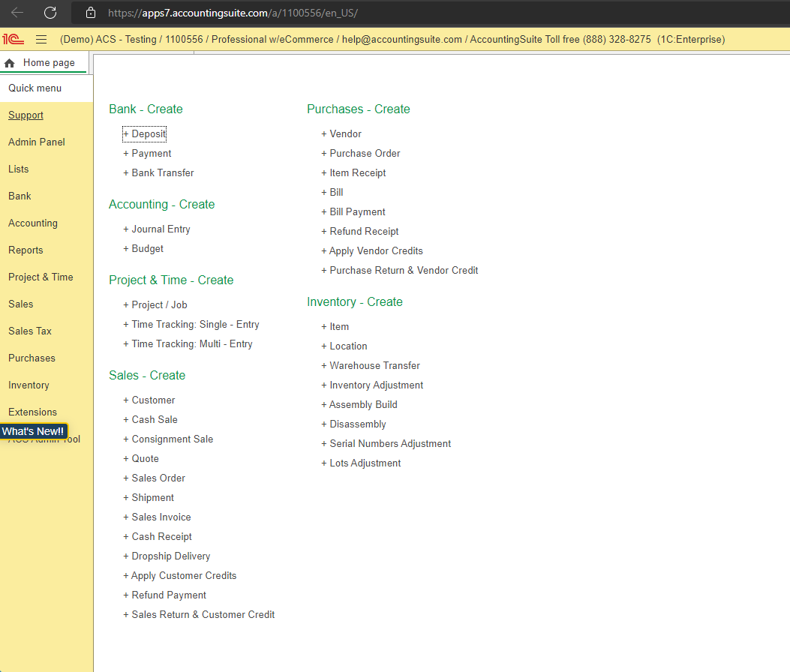Viewport: 790px width, 672px height.
Task: Create a new Bank Transfer
Action: (158, 173)
